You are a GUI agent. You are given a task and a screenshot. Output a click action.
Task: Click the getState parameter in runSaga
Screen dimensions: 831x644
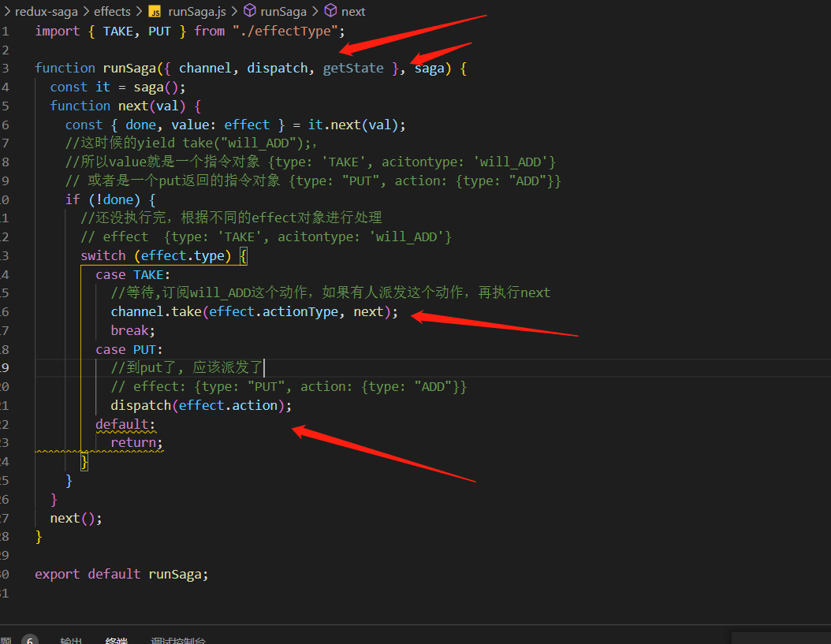pos(353,69)
